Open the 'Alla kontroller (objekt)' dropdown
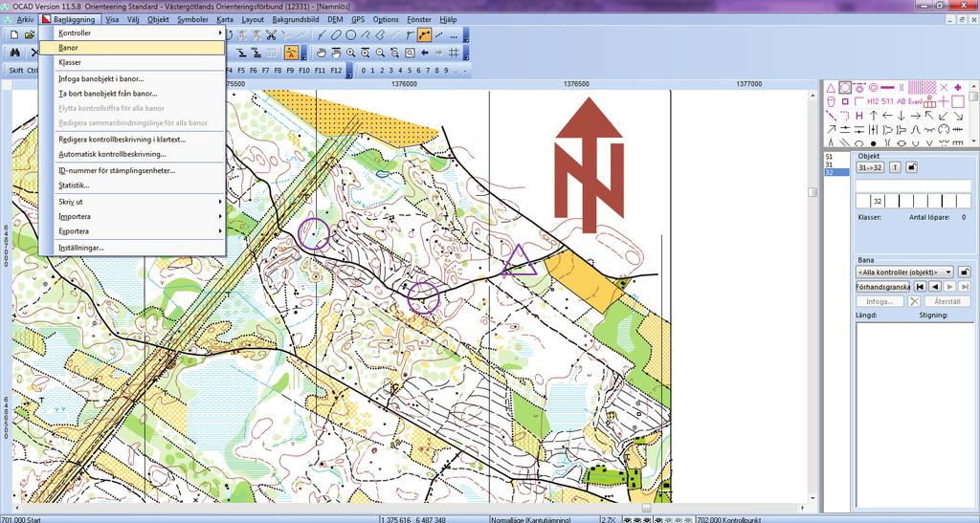 [904, 272]
